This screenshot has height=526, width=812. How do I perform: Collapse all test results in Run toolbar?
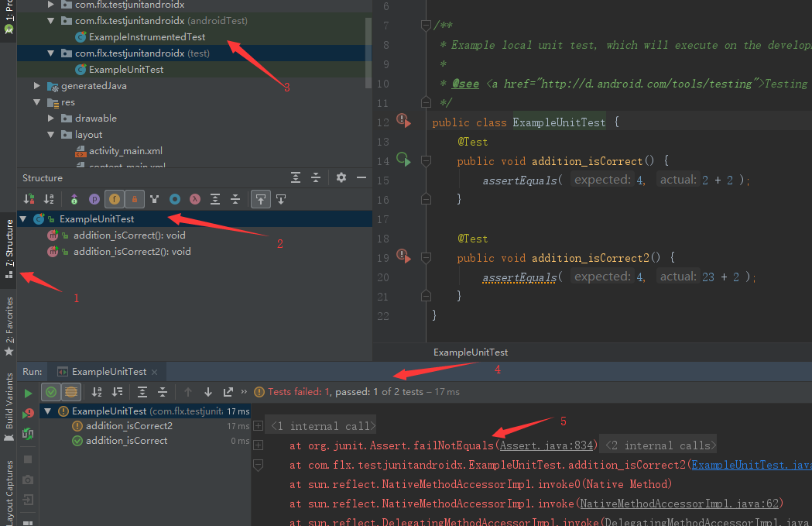click(x=163, y=392)
